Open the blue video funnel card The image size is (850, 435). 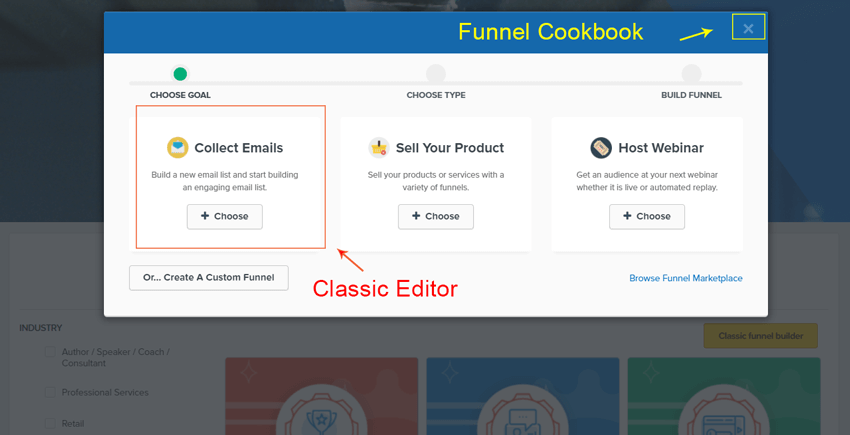coord(523,396)
